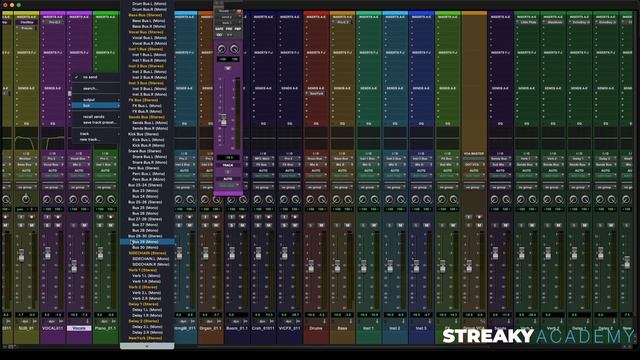Solo the Drums track
The image size is (640, 360).
point(311,225)
